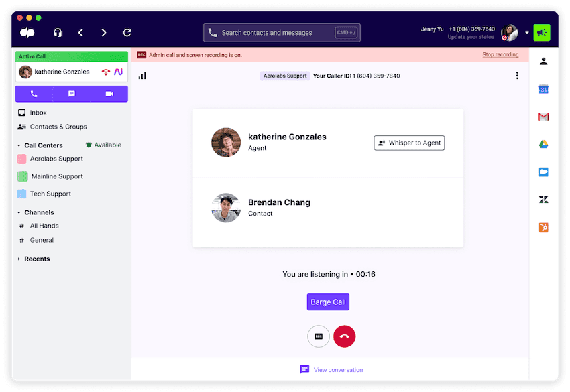Click the refresh arrow icon
570x392 pixels.
[127, 32]
